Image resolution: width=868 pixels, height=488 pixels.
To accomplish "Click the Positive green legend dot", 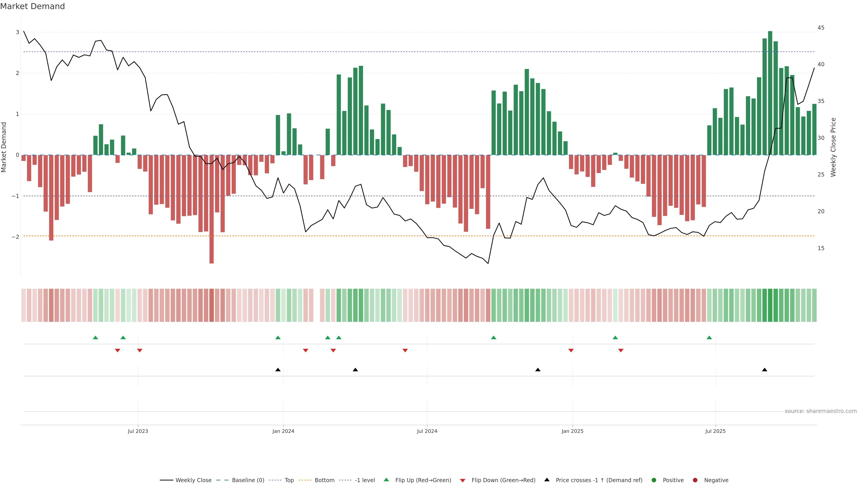I will pyautogui.click(x=654, y=480).
